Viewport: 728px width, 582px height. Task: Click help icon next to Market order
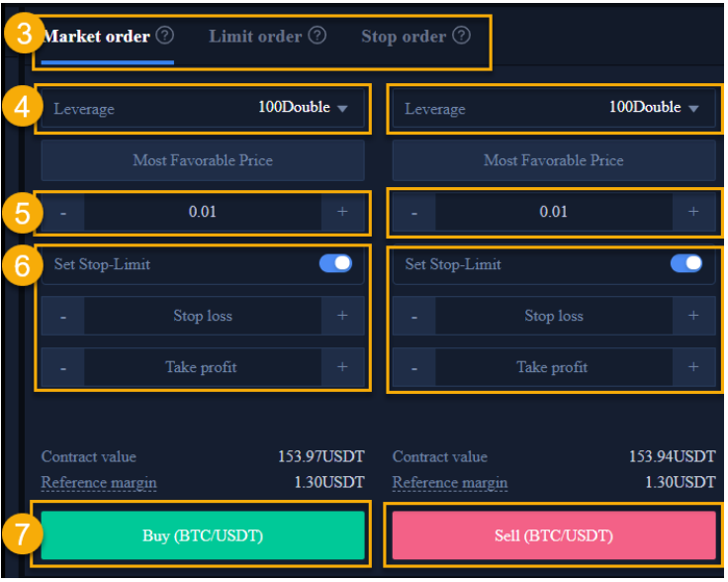(x=164, y=36)
